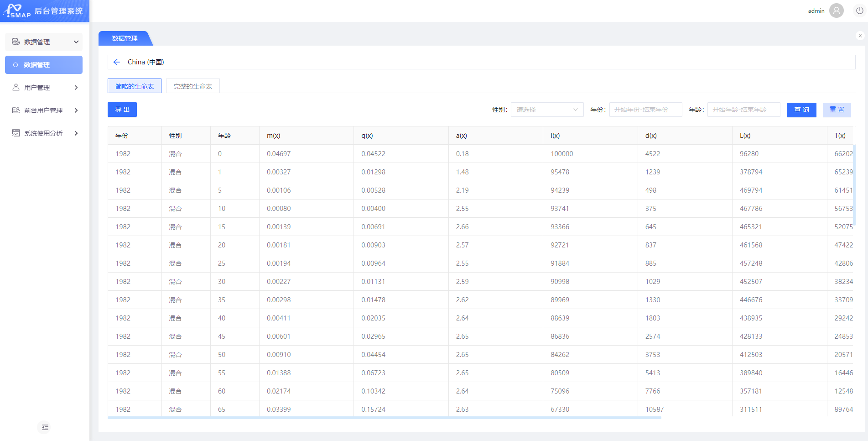Click the T(x) column header
The width and height of the screenshot is (868, 441).
click(x=840, y=136)
